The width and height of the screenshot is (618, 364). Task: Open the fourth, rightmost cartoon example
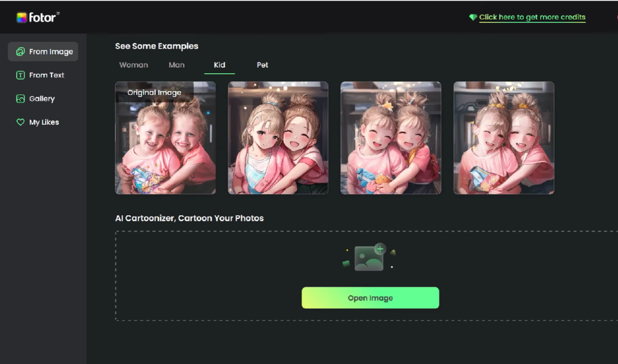pos(504,138)
